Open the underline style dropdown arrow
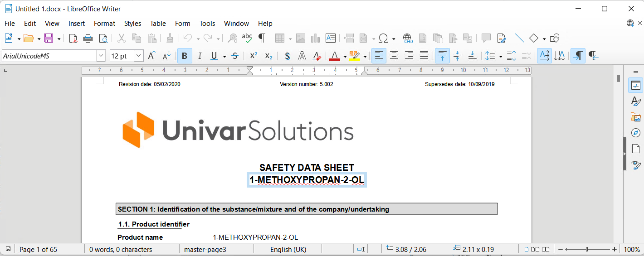Screen dimensions: 644x256 pyautogui.click(x=224, y=56)
